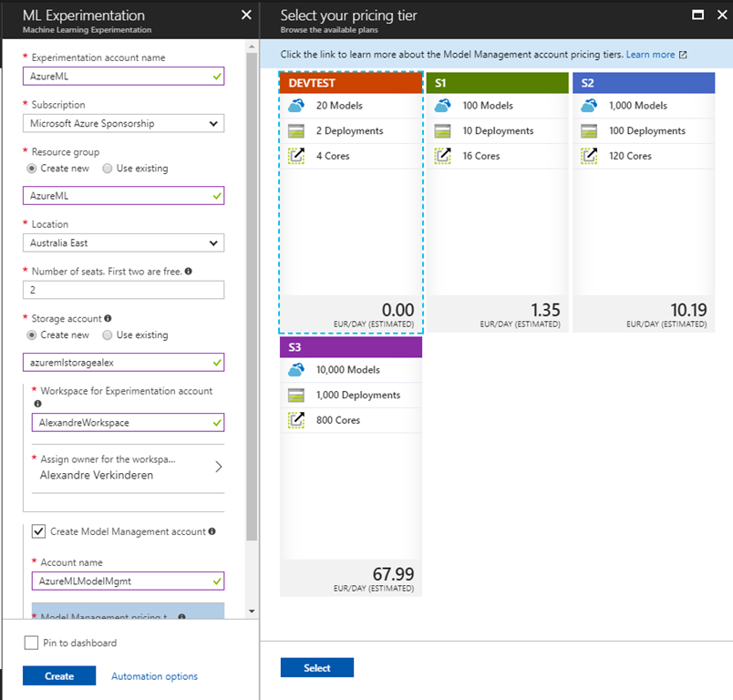The image size is (733, 700).
Task: Click the S1 10 Deployments icon
Action: pyautogui.click(x=443, y=131)
